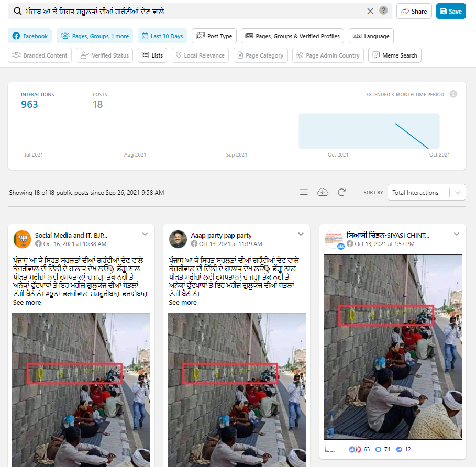The image size is (476, 467).
Task: Click the Aaap party pap party avatar
Action: click(178, 239)
